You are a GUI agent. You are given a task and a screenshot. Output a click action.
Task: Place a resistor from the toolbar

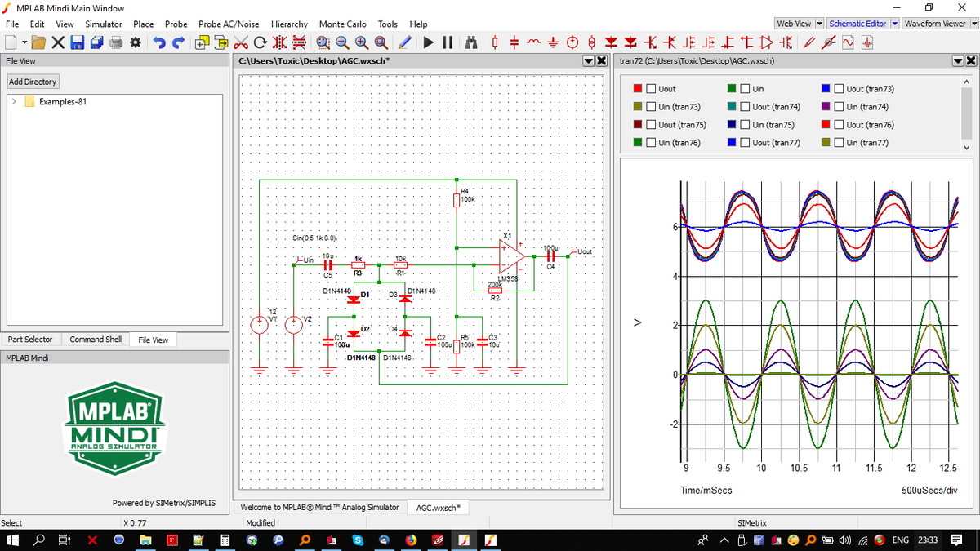495,42
